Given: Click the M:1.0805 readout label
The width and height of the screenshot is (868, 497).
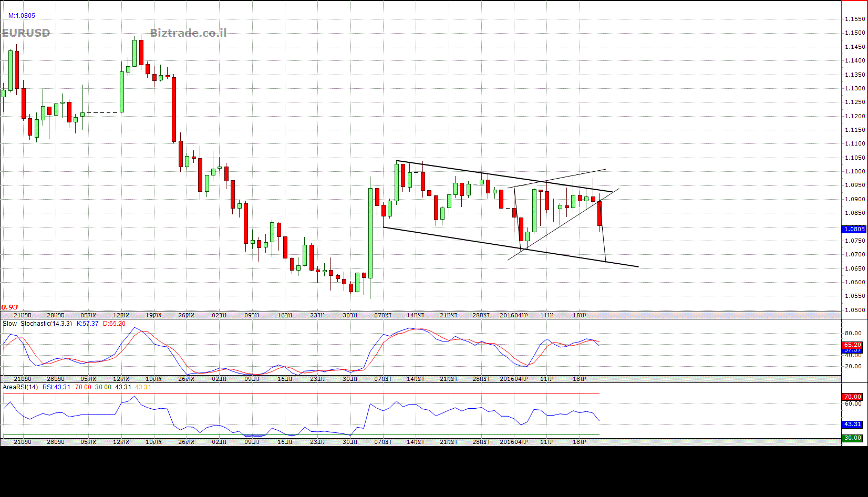Looking at the screenshot, I should pyautogui.click(x=22, y=16).
